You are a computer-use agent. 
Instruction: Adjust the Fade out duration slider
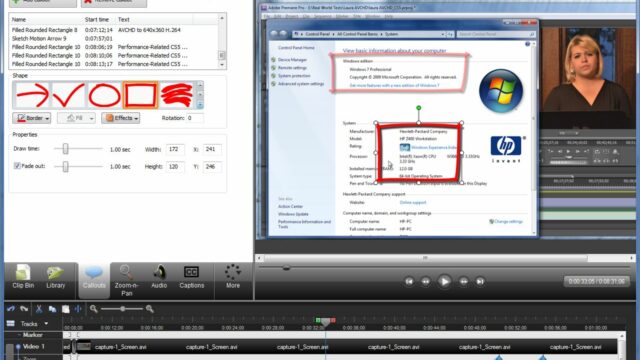tap(65, 166)
